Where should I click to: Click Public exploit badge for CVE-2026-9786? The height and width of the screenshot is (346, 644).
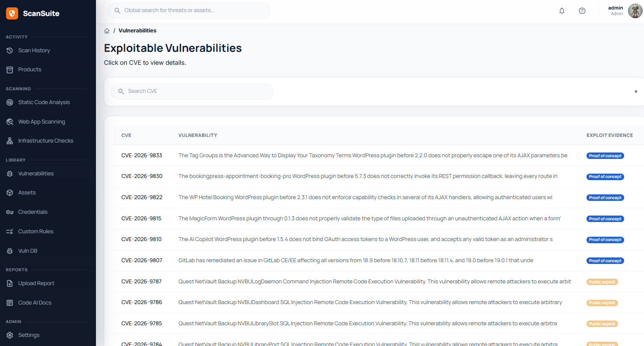coord(602,303)
